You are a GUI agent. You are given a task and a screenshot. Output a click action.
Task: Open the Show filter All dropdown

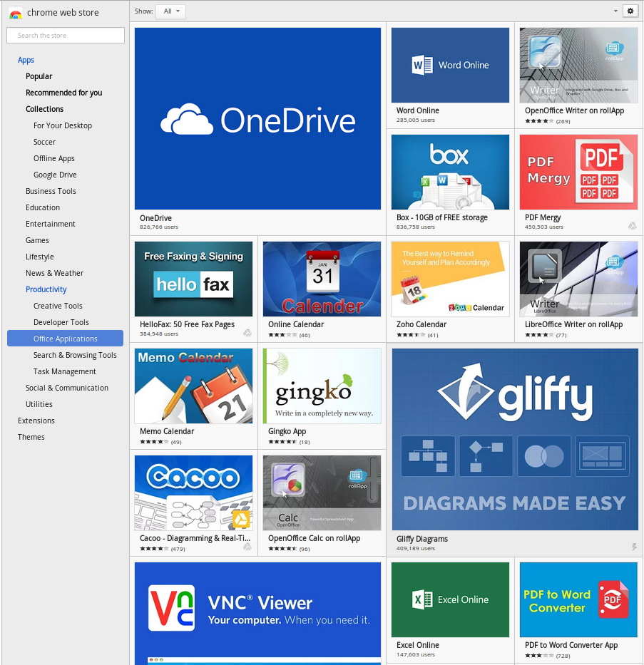tap(171, 11)
